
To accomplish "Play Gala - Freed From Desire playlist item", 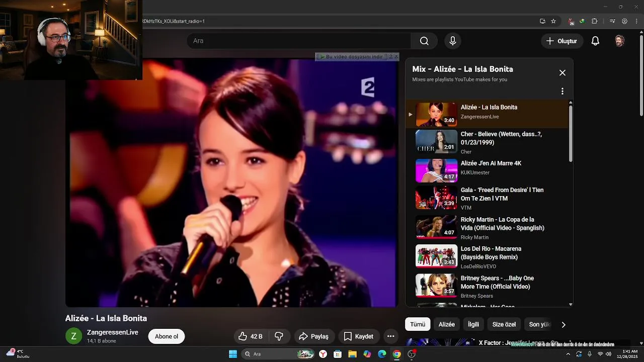I will point(487,199).
